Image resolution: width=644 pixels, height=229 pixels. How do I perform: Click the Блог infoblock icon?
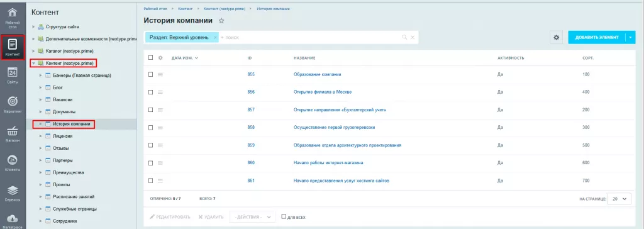click(x=48, y=87)
